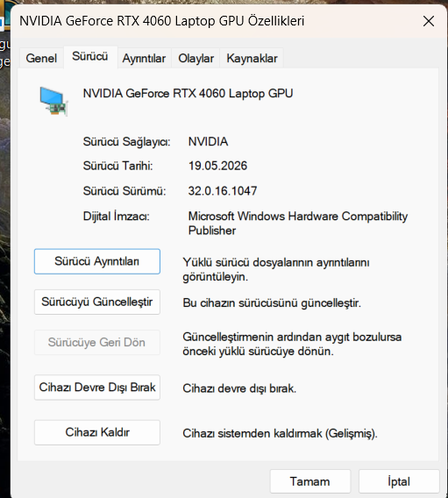The width and height of the screenshot is (448, 498).
Task: Select driver version 32.0.16.1047
Action: 223,191
